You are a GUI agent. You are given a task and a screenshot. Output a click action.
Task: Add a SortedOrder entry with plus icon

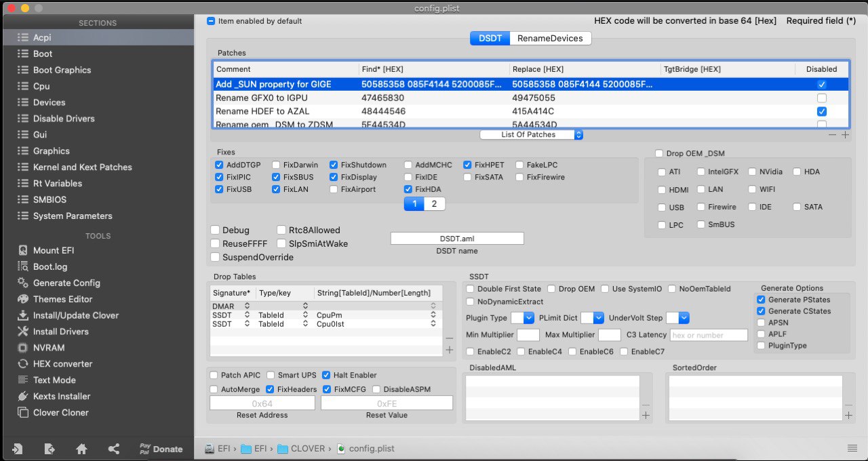(x=849, y=415)
